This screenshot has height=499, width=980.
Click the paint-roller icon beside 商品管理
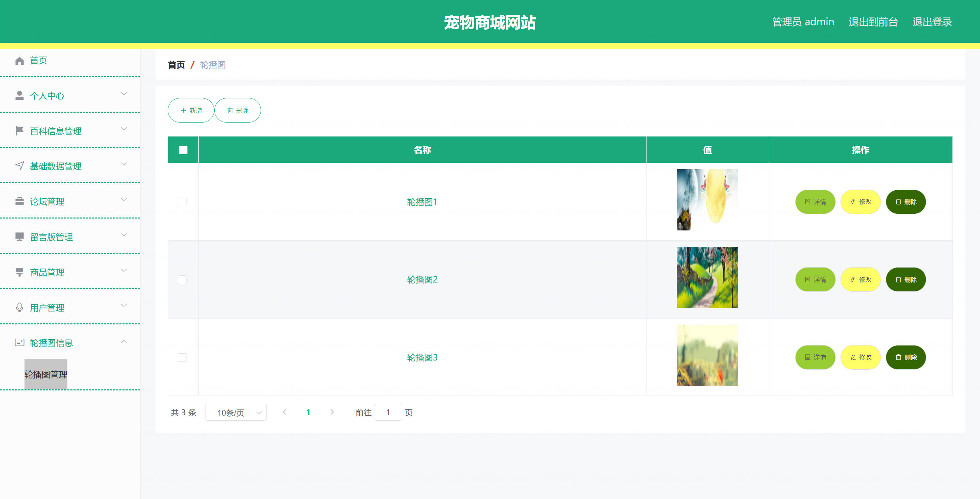click(x=19, y=272)
